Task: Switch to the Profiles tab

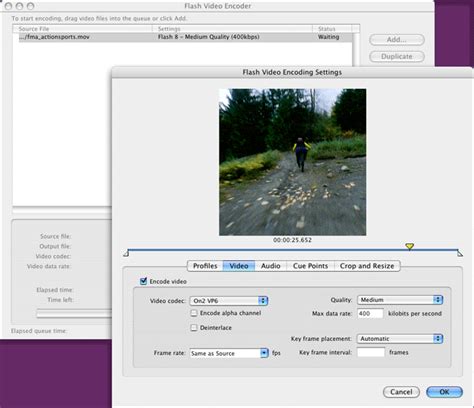Action: (x=205, y=266)
